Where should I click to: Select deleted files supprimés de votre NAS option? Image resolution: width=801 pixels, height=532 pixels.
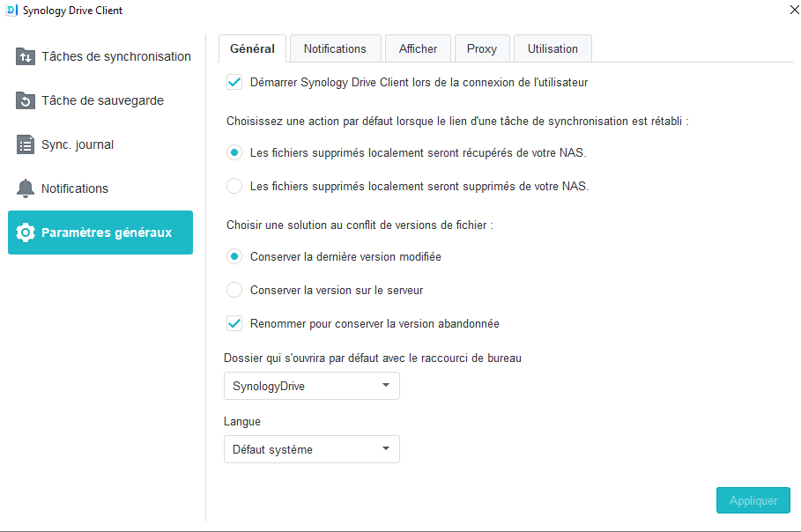tap(234, 186)
